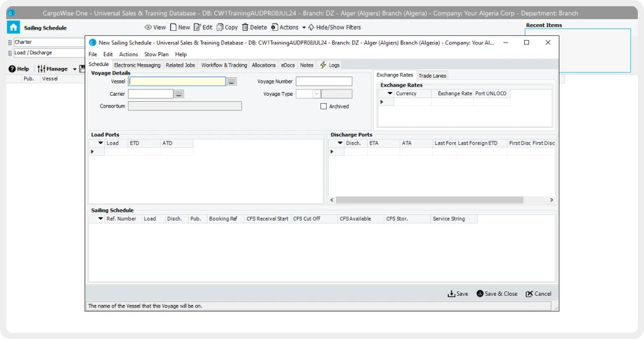This screenshot has height=339, width=644.
Task: Click the Carrier input field
Action: pos(151,94)
